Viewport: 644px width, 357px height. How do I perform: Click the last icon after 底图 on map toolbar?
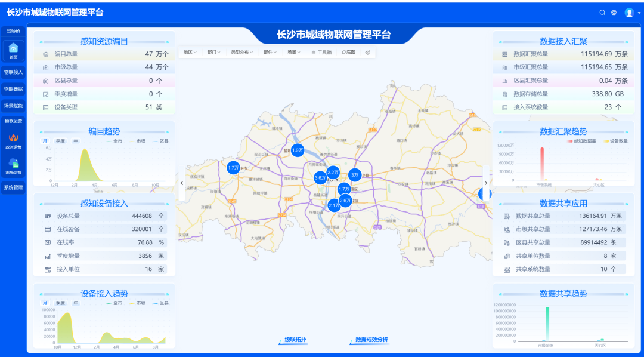coord(368,53)
